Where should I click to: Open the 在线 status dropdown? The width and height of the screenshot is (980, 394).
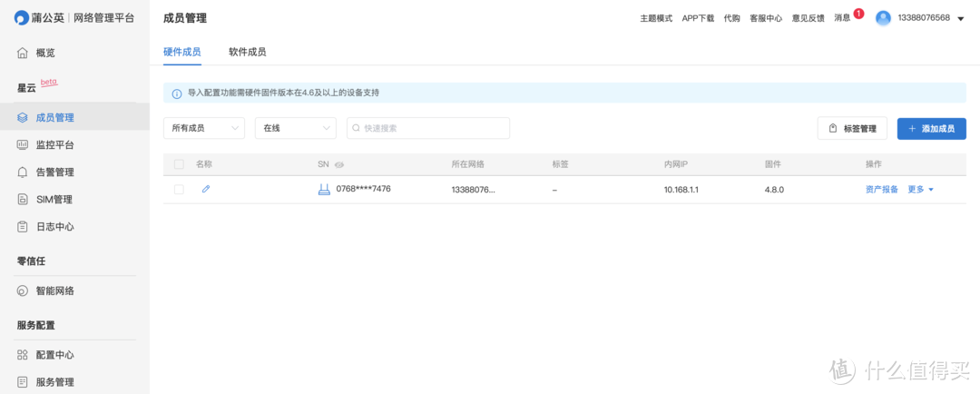[x=296, y=128]
